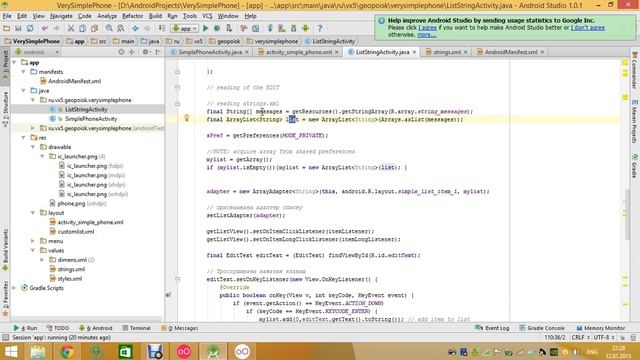Screen dimensions: 640x360
Task: Expand the menu folder
Action: point(33,241)
